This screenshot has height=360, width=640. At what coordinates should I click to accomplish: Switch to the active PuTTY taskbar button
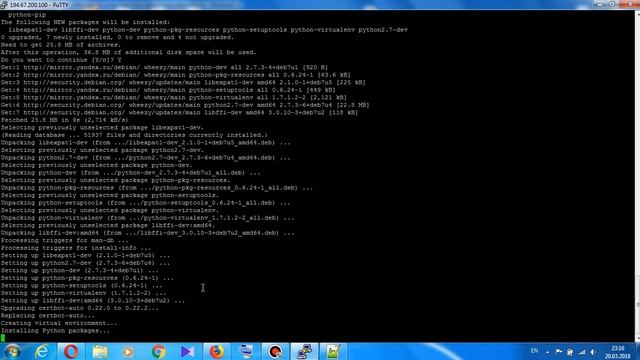coord(304,351)
